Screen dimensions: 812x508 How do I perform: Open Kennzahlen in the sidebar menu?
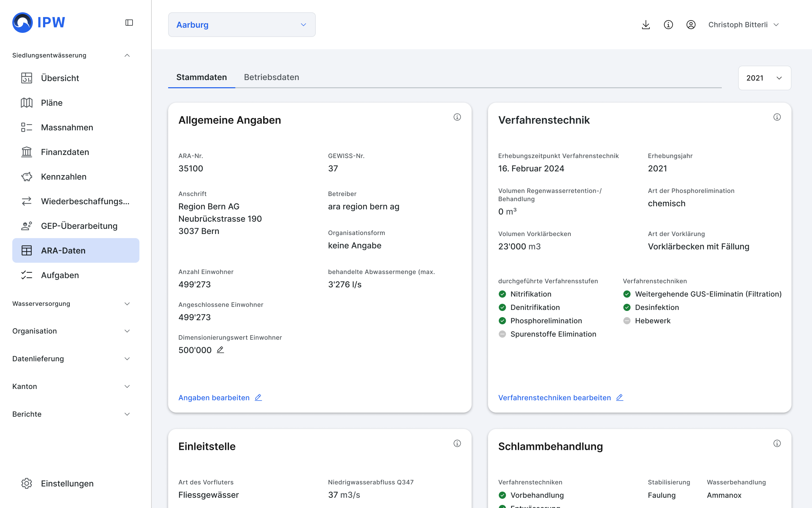(64, 177)
